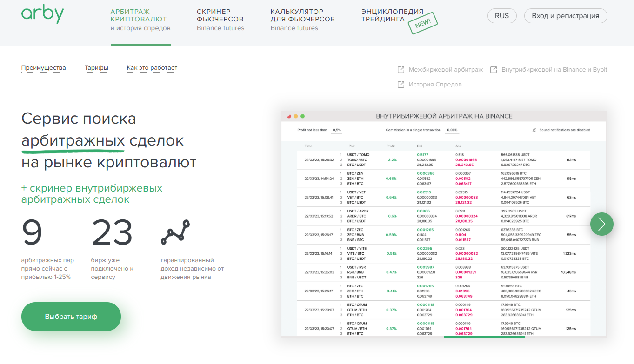Click the green carousel progress bar
634x364 pixels.
click(484, 337)
